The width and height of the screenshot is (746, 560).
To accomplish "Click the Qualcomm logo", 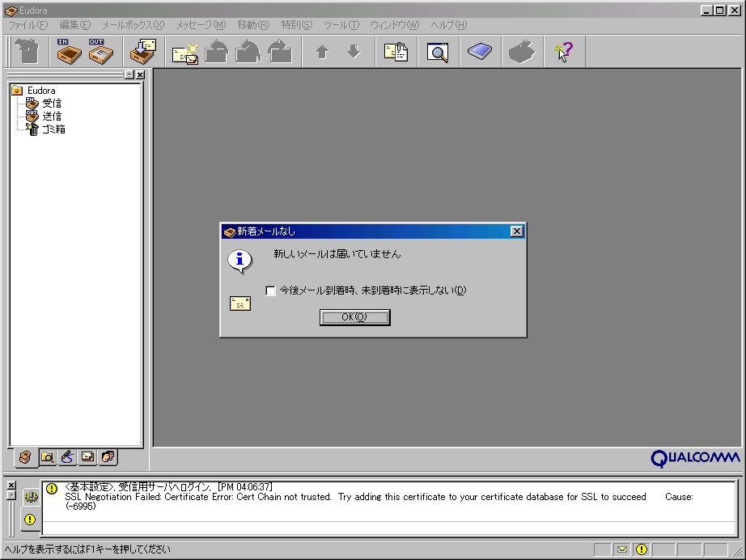I will [695, 458].
